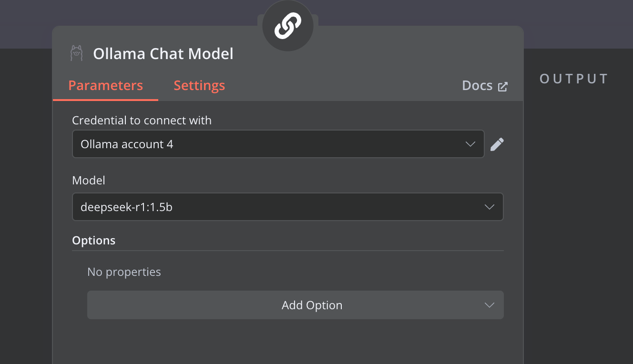Click the Credential to connect with label
This screenshot has height=364, width=633.
click(x=142, y=121)
